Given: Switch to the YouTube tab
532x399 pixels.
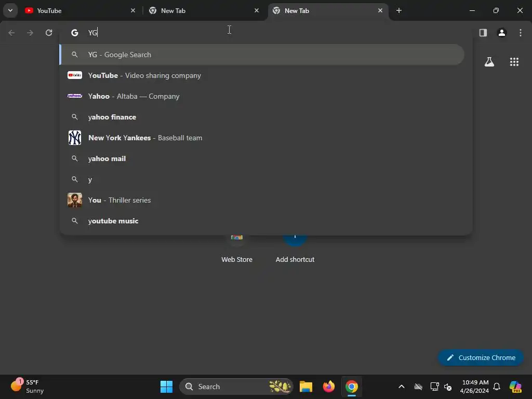Looking at the screenshot, I should (80, 10).
